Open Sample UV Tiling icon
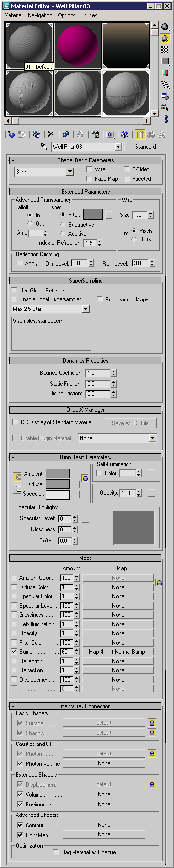174x868 pixels. pos(165,61)
